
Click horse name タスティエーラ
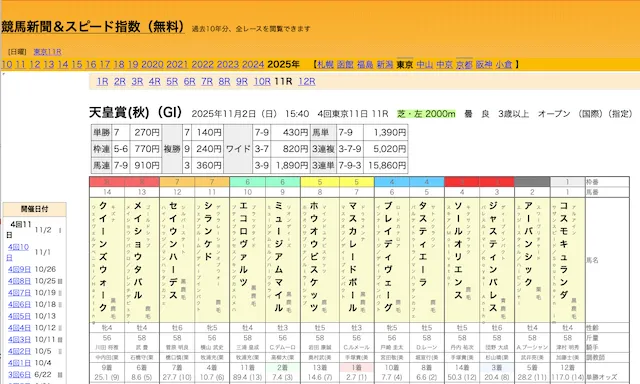tap(423, 244)
